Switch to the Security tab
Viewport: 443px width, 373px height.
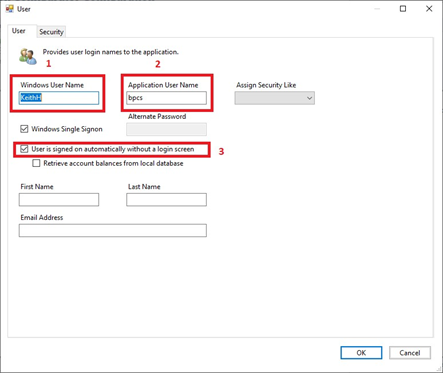coord(51,32)
